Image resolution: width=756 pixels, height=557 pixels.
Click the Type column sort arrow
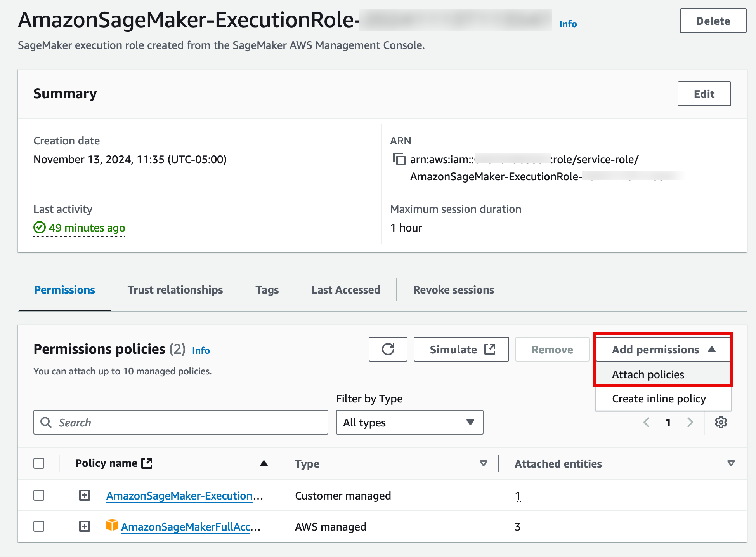pyautogui.click(x=483, y=463)
